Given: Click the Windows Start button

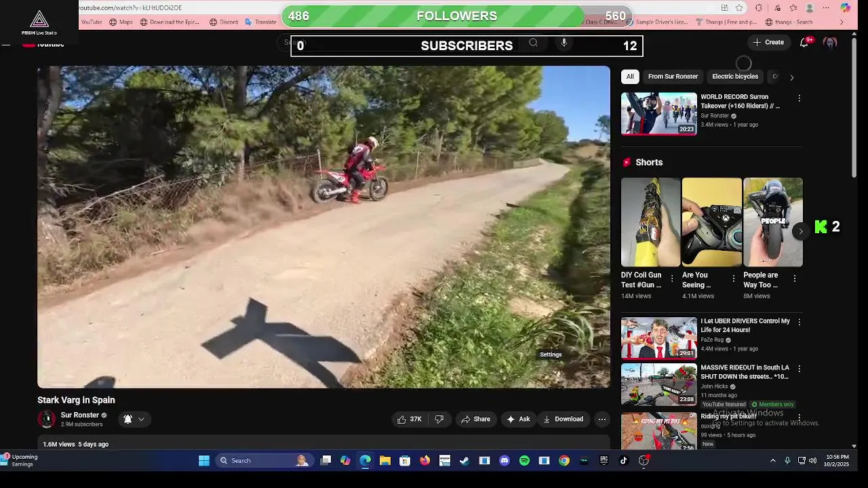Looking at the screenshot, I should click(204, 460).
